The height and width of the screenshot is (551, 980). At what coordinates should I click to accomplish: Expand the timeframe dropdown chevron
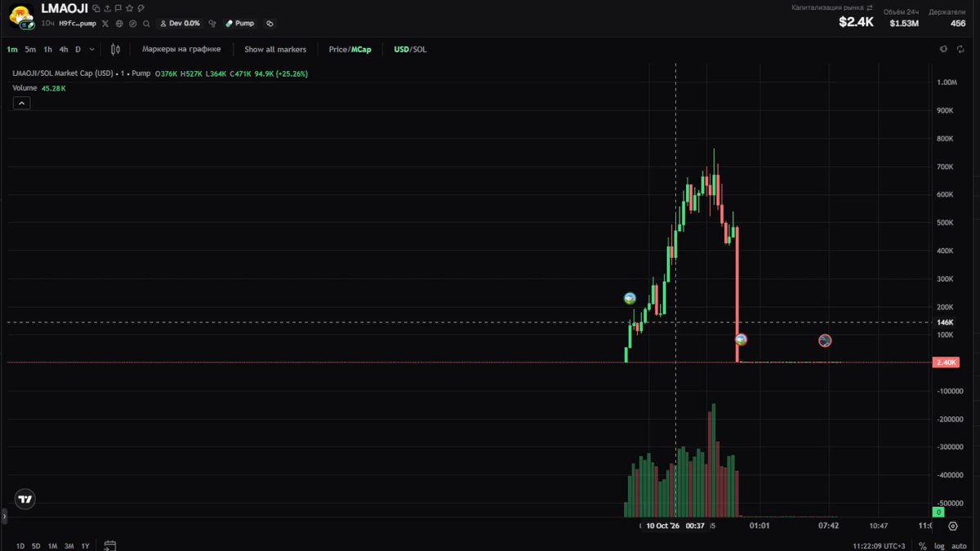point(91,49)
